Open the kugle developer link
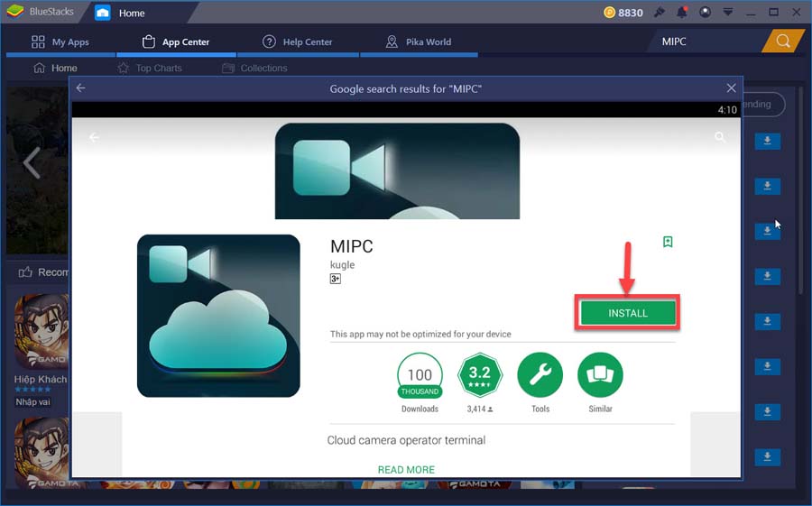The image size is (812, 506). point(342,264)
